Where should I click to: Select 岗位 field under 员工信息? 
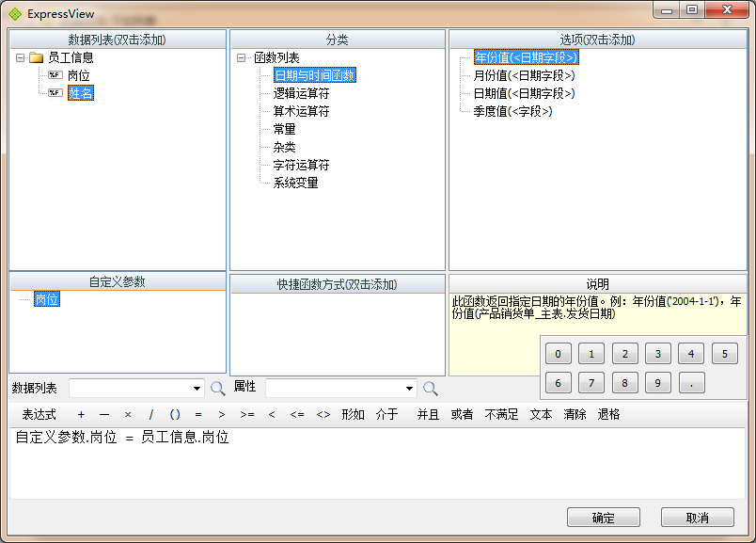click(x=79, y=76)
